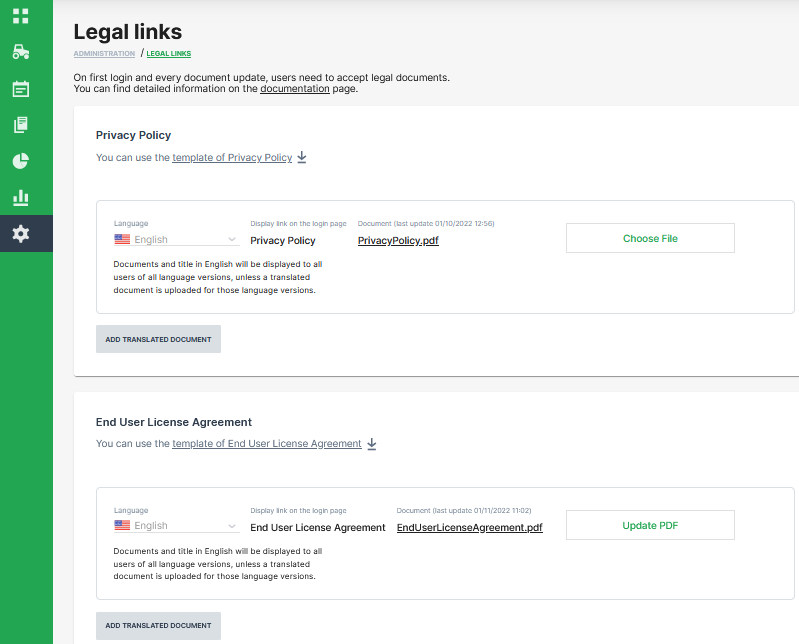The image size is (799, 644).
Task: Go to Administration breadcrumb
Action: [x=104, y=53]
